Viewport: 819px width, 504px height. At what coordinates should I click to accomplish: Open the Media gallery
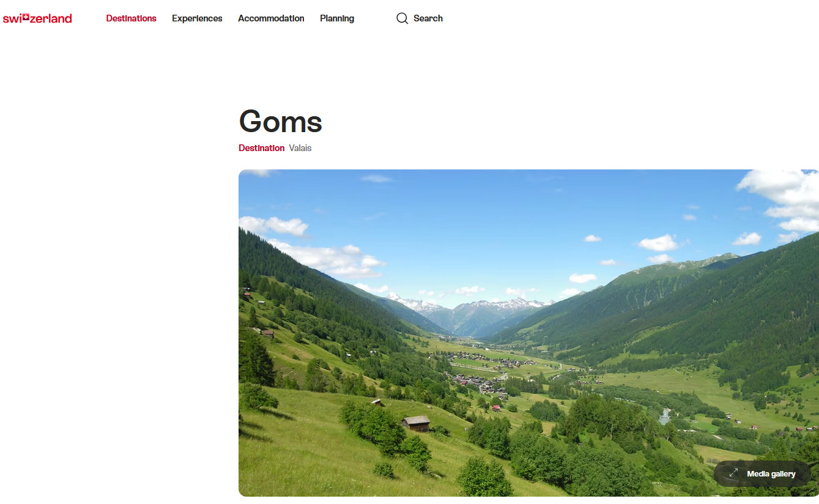point(762,474)
